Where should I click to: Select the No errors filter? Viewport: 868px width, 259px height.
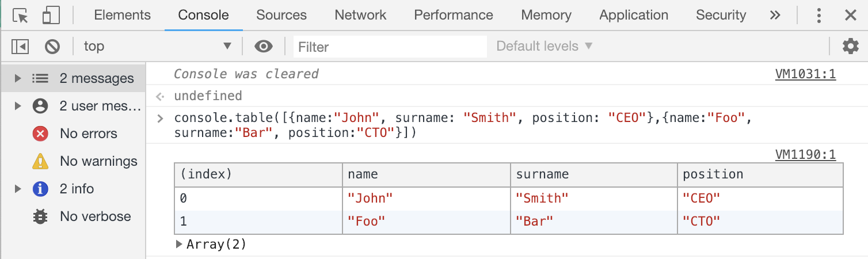[88, 134]
